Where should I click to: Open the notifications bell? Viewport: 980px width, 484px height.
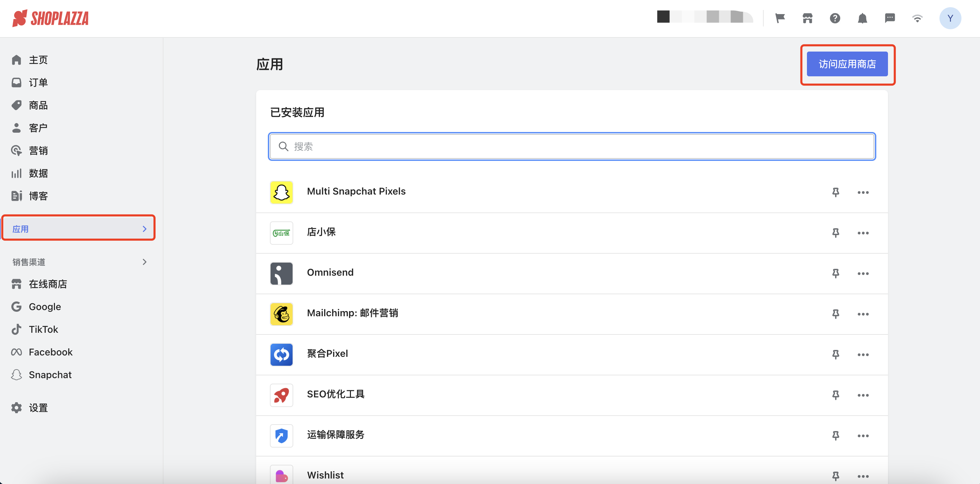[862, 18]
